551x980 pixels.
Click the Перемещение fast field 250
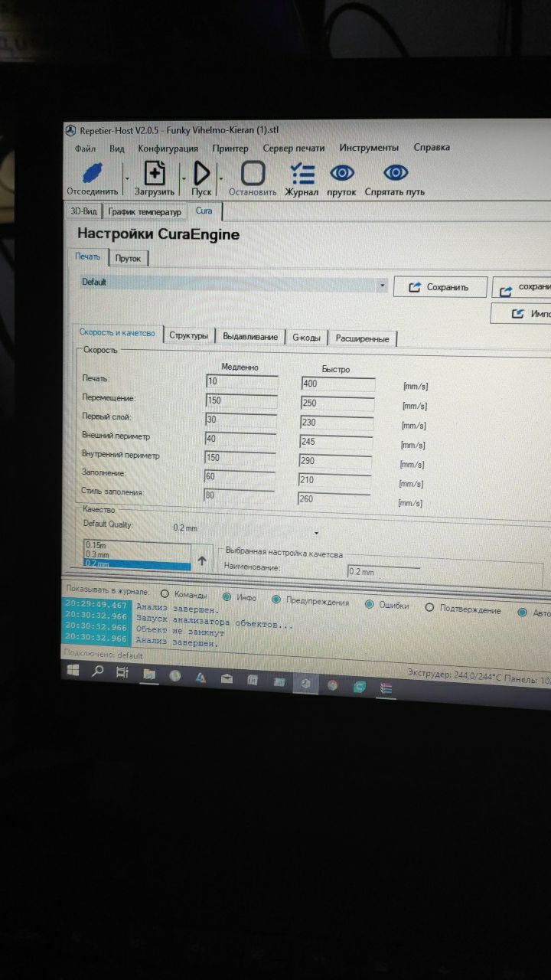click(337, 403)
